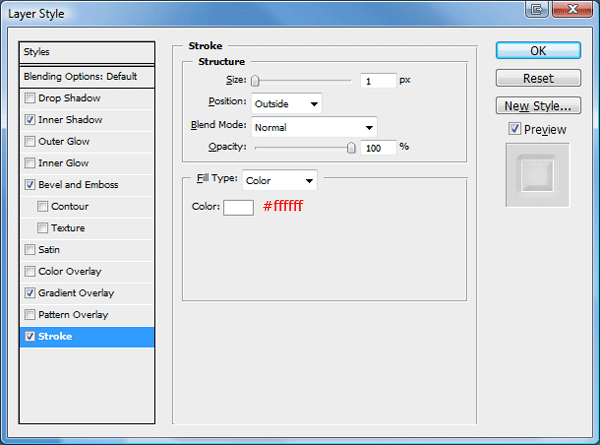Toggle the Preview checkbox
600x445 pixels.
[515, 129]
